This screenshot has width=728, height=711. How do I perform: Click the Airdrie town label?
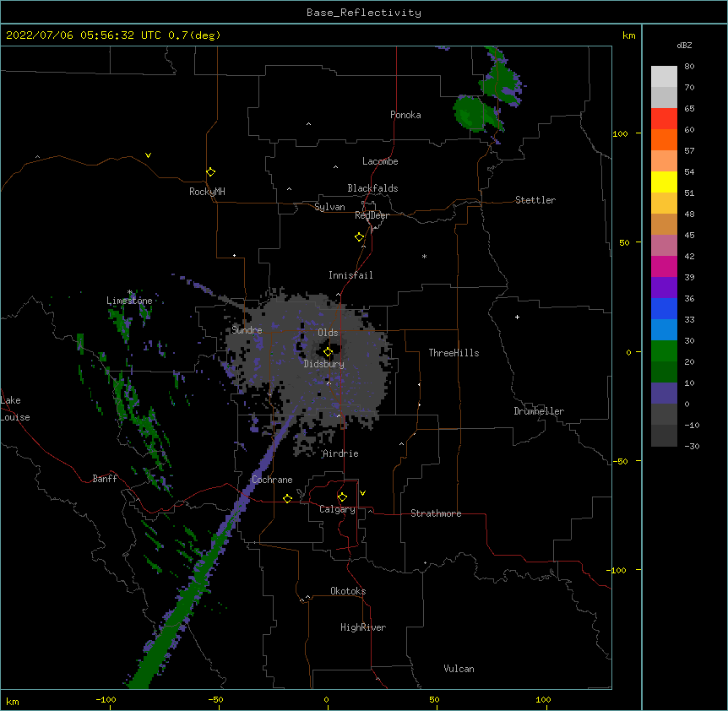[x=340, y=453]
